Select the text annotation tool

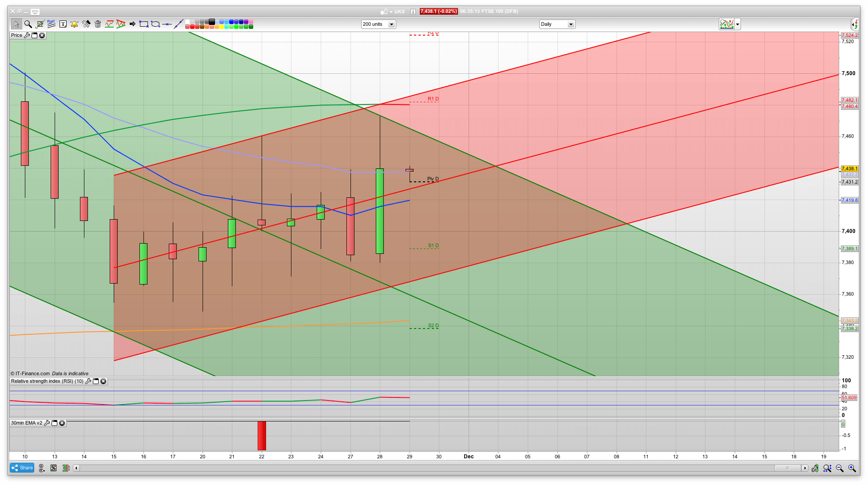[x=63, y=24]
